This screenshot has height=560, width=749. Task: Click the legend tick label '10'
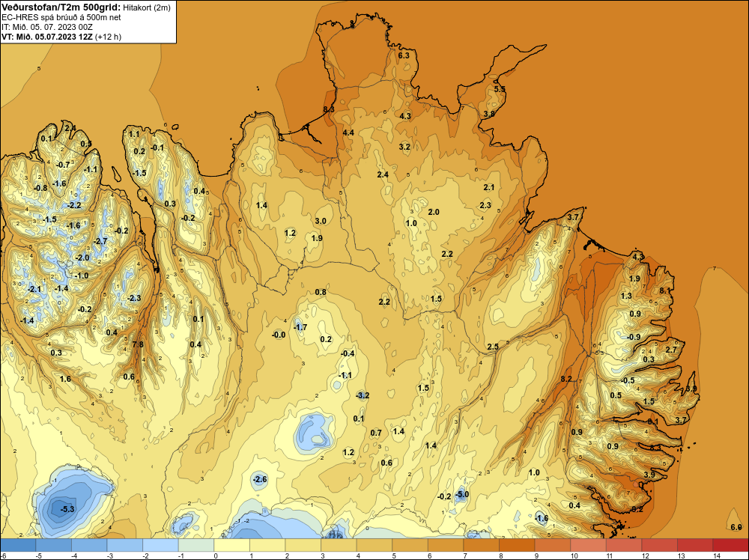coord(574,556)
